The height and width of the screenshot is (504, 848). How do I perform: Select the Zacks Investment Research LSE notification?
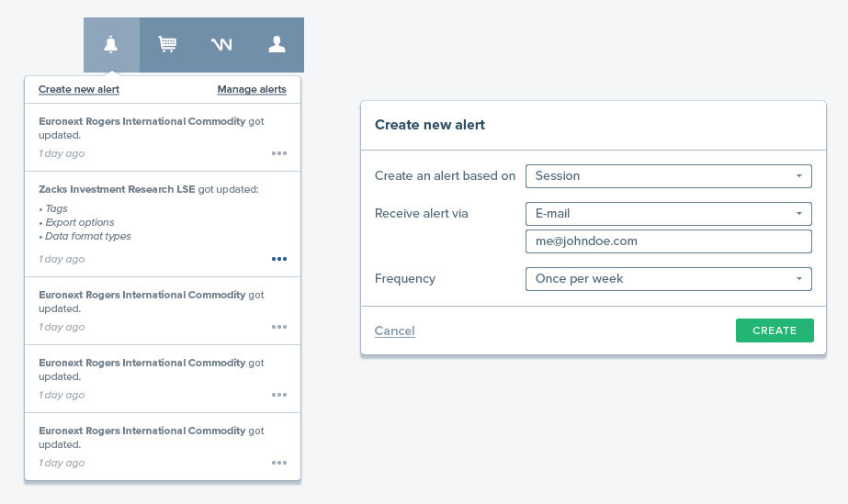[x=163, y=224]
